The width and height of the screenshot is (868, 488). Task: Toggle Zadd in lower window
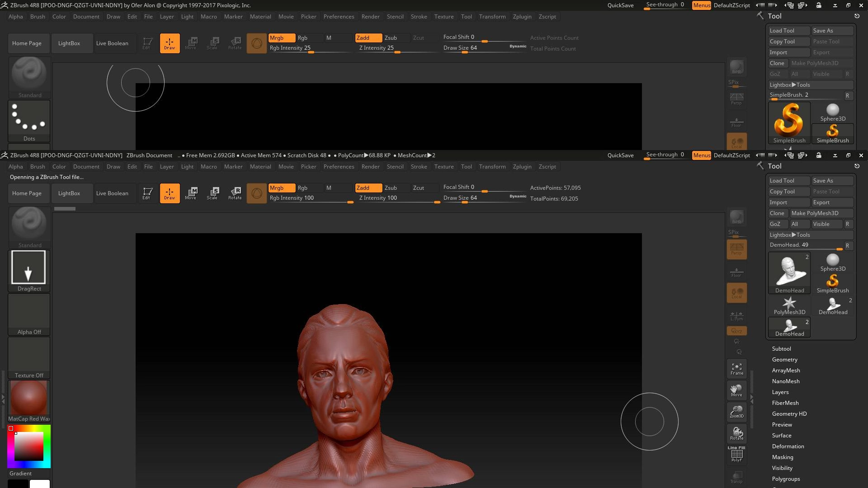pos(368,188)
